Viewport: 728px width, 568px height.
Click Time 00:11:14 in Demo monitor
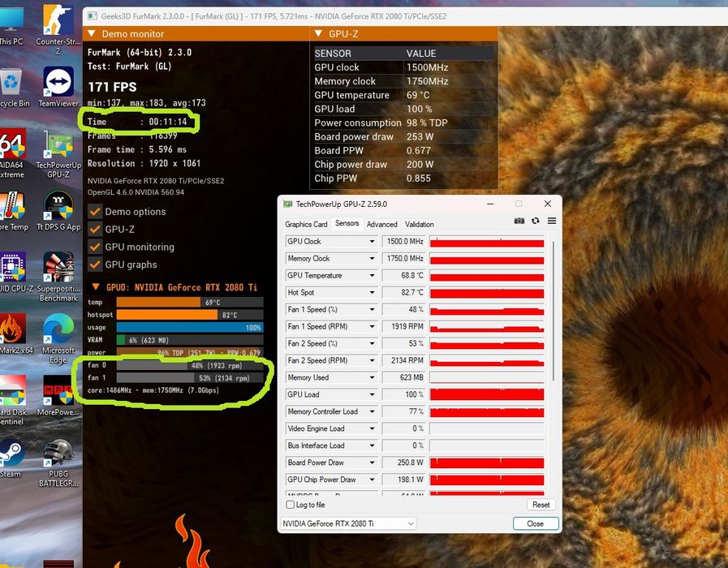137,122
